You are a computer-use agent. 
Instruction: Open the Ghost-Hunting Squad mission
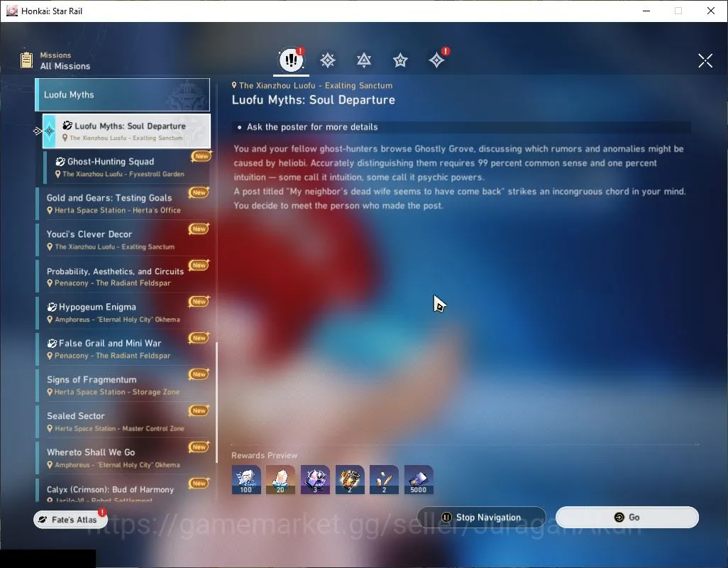coord(126,167)
